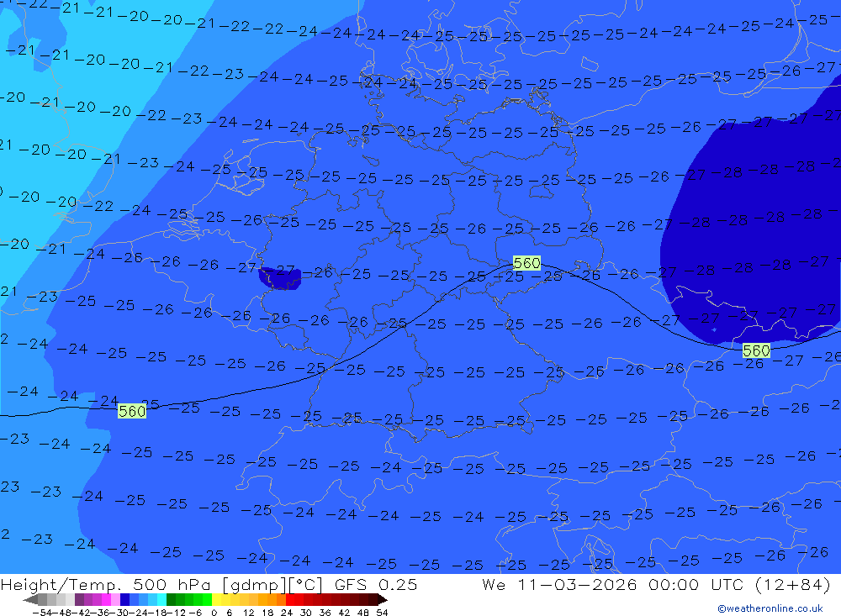Click the darkest green swatch in the legend
The height and width of the screenshot is (616, 841).
[171, 599]
